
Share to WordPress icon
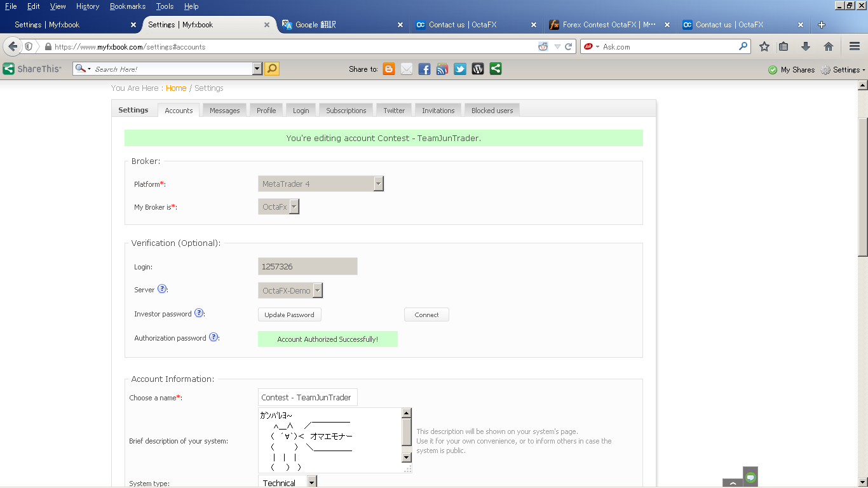478,69
